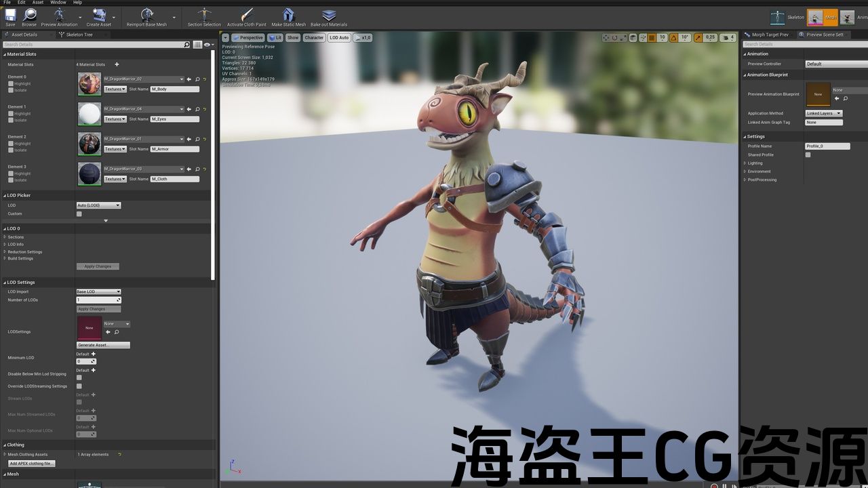Click Add APEX clothing file button
Viewport: 868px width, 488px height.
tap(32, 464)
